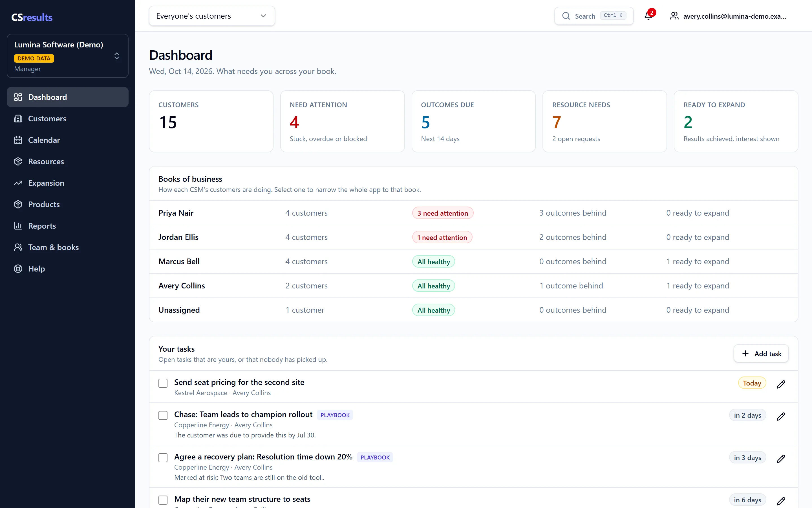
Task: Select Jordan Ellis book of business
Action: (473, 237)
